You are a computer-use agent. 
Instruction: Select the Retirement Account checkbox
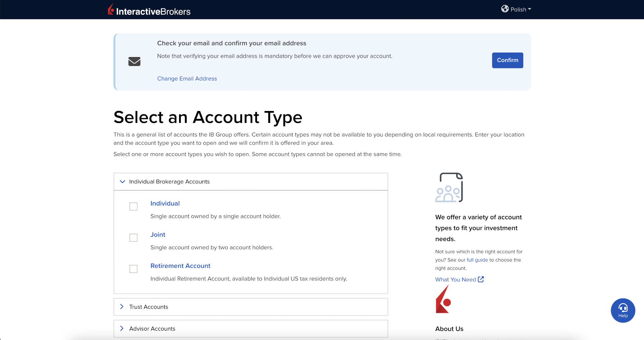(x=133, y=269)
